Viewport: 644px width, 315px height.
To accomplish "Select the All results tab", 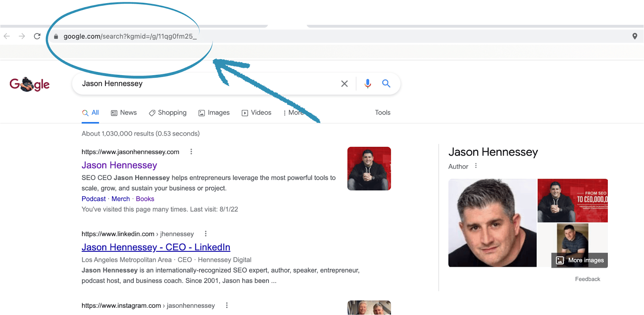I will [x=91, y=113].
